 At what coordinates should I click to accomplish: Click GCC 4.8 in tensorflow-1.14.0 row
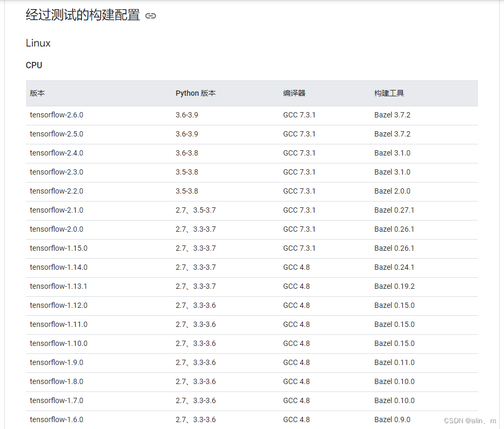click(x=296, y=267)
